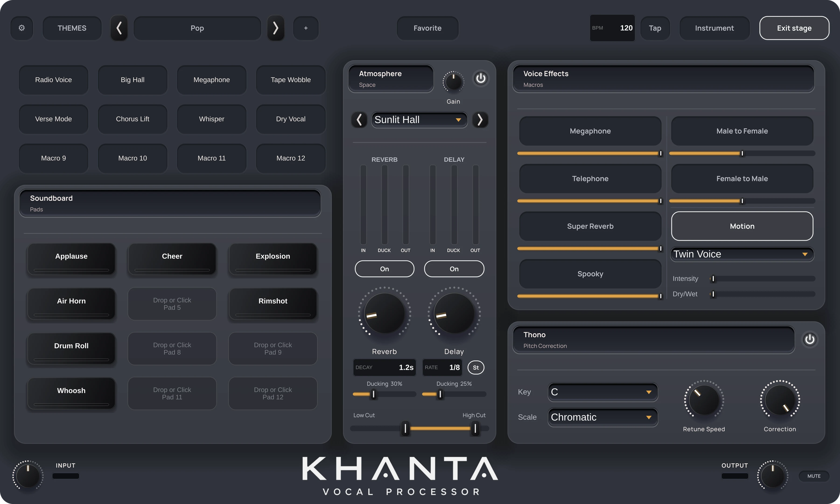Click Exit stage
Viewport: 840px width, 504px height.
(x=794, y=28)
